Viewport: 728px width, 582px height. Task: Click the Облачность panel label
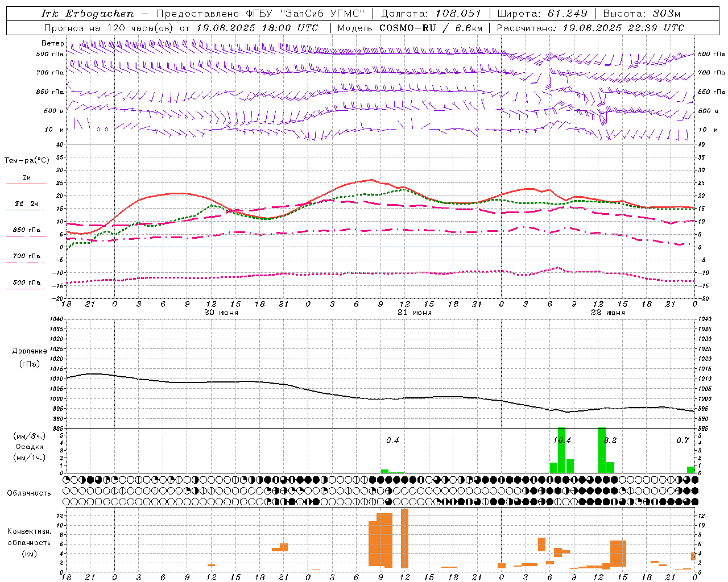(x=29, y=493)
